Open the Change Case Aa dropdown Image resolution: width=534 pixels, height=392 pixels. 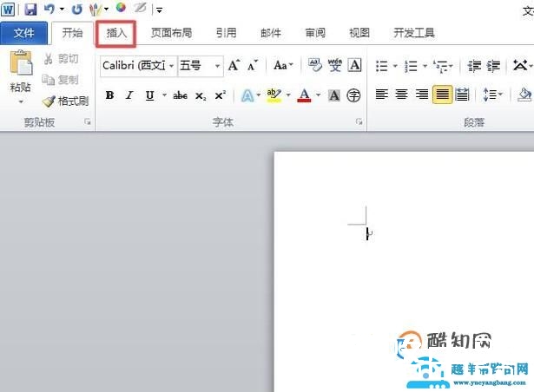283,65
